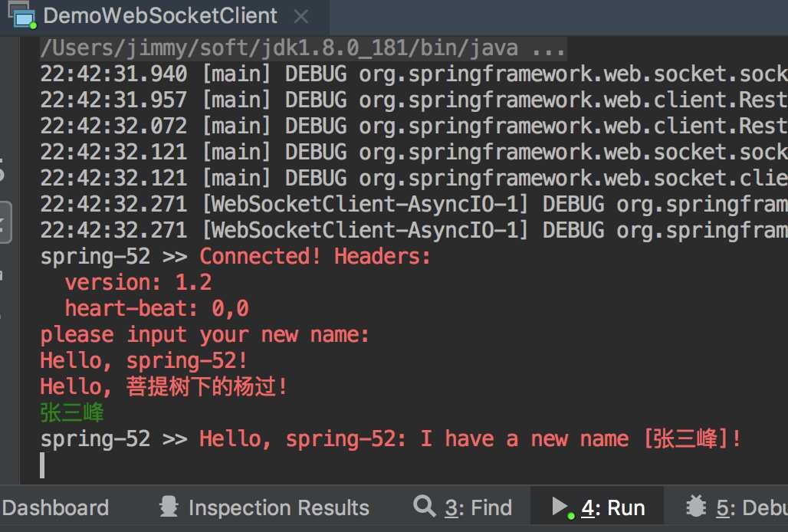Expand the folded java command ellipsis
Image resolution: width=788 pixels, height=532 pixels.
pos(548,49)
